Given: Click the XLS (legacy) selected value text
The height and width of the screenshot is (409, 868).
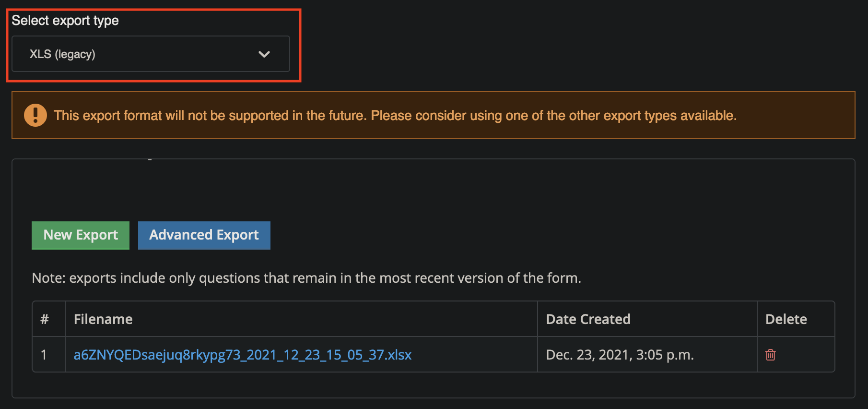Looking at the screenshot, I should [62, 54].
